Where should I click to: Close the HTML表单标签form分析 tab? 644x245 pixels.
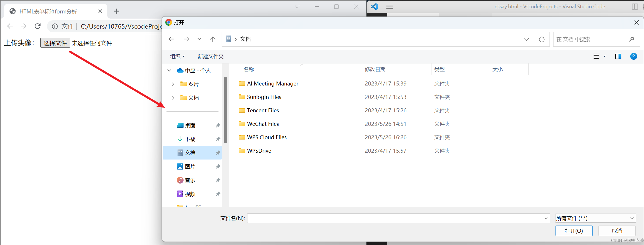100,11
